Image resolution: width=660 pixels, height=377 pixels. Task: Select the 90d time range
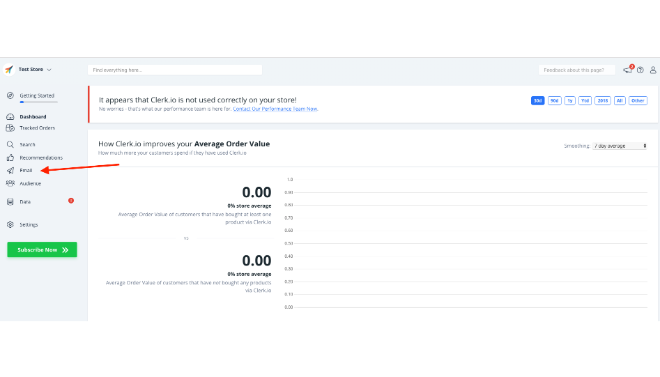tap(555, 101)
